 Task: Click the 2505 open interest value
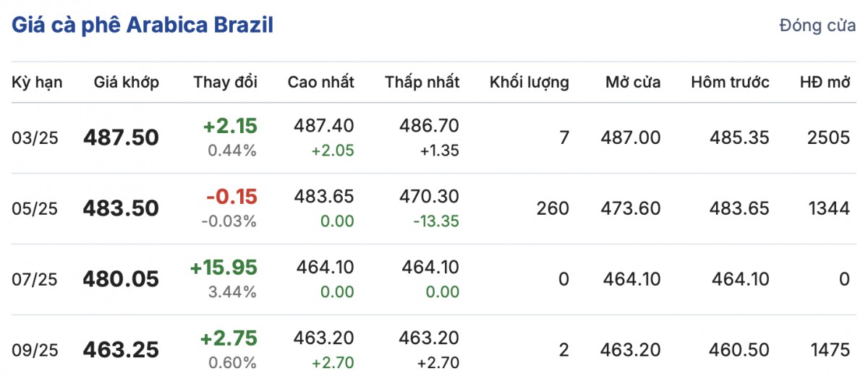(828, 137)
